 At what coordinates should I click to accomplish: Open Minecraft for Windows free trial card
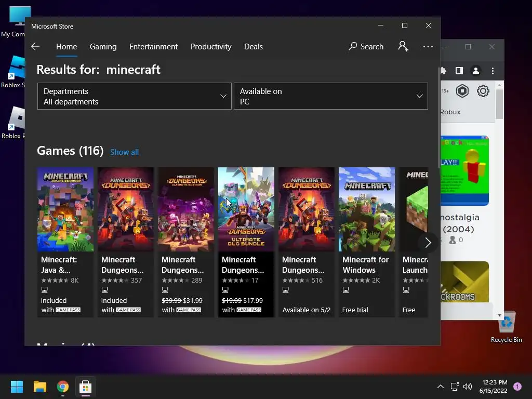click(x=367, y=242)
